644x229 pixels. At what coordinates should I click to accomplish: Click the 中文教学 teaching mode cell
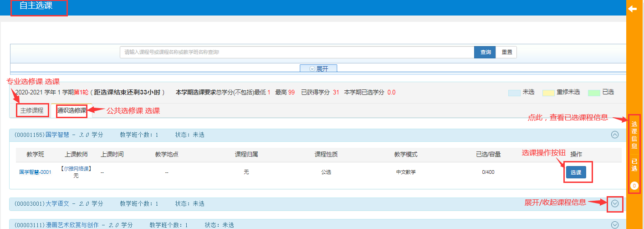[406, 172]
